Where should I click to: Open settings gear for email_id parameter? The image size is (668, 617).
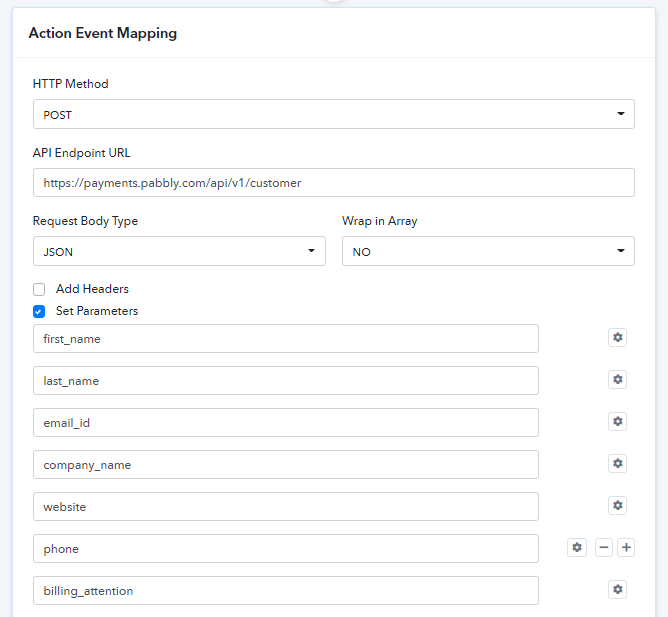(617, 422)
